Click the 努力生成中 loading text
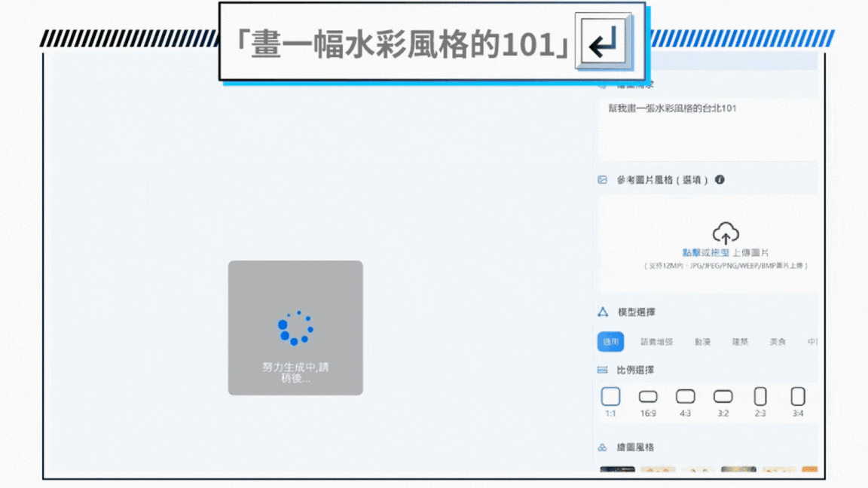Viewport: 868px width, 488px height. click(x=295, y=372)
